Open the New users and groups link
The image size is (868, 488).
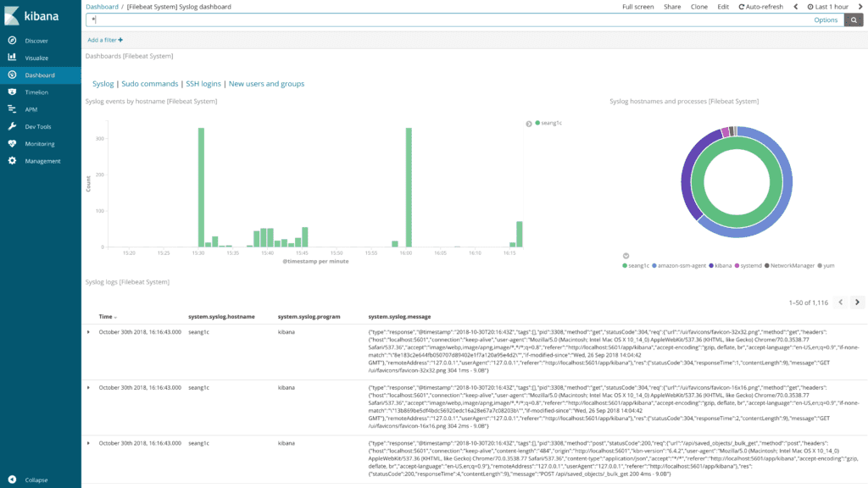(x=266, y=84)
